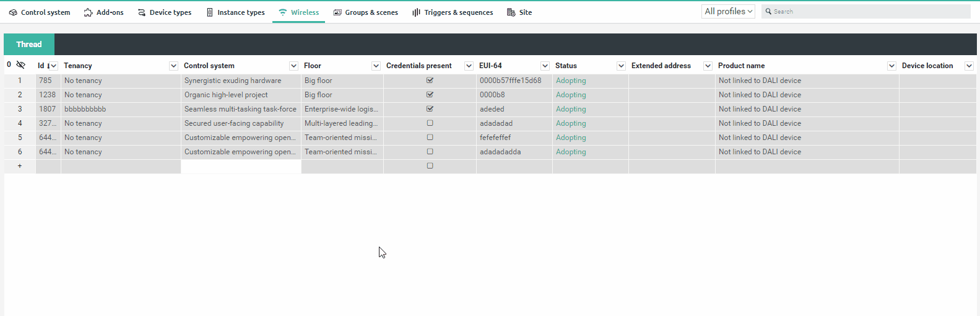Open Credentials present column filter dropdown
980x316 pixels.
pos(469,66)
